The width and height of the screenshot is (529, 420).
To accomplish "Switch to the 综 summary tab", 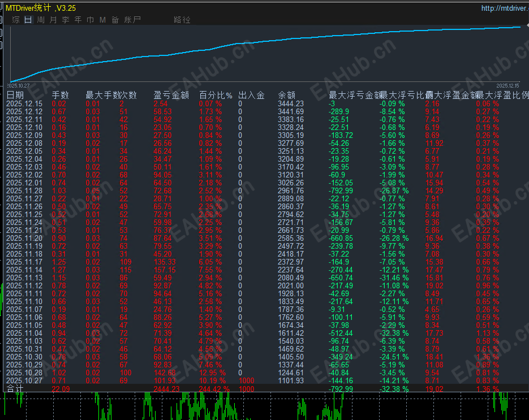I will tap(16, 20).
